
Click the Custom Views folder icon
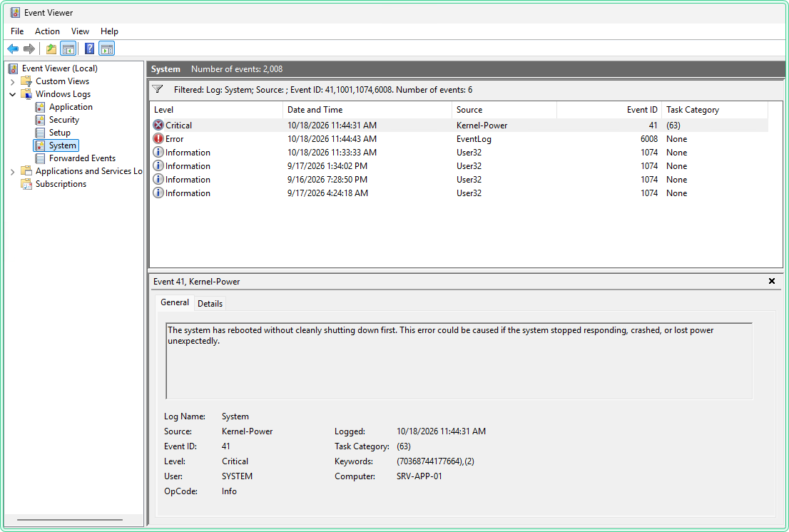[26, 81]
